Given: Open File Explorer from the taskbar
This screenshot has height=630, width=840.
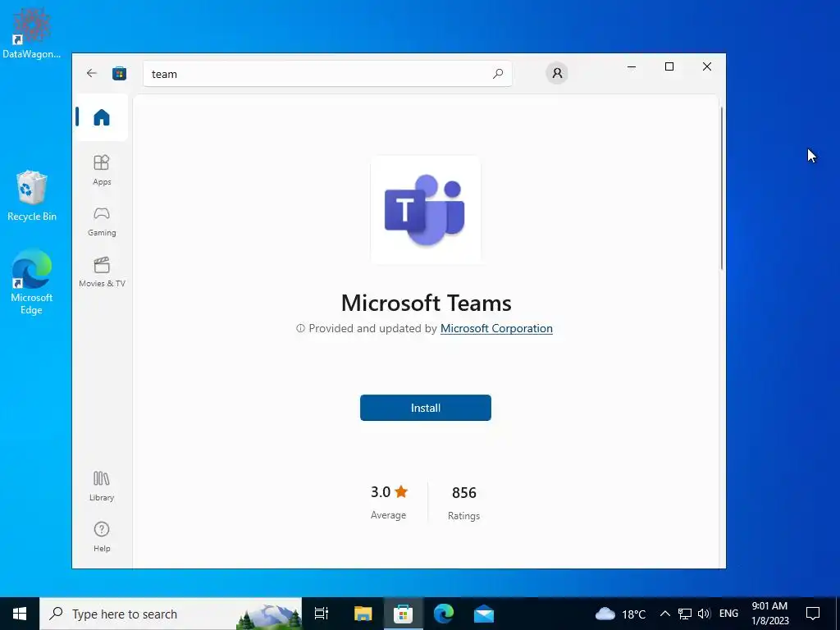Looking at the screenshot, I should 363,614.
